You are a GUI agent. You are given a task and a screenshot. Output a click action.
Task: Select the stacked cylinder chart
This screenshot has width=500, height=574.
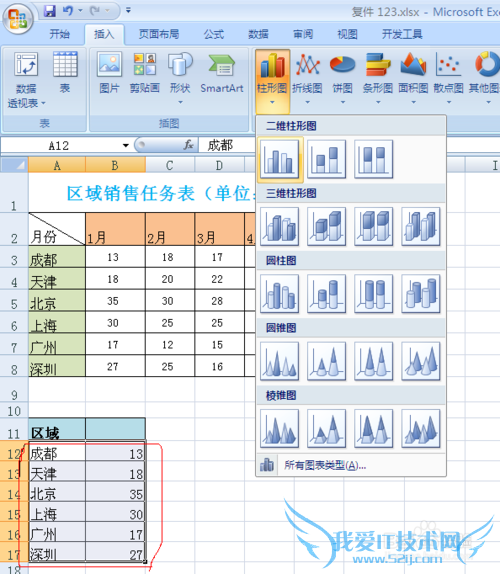click(327, 294)
